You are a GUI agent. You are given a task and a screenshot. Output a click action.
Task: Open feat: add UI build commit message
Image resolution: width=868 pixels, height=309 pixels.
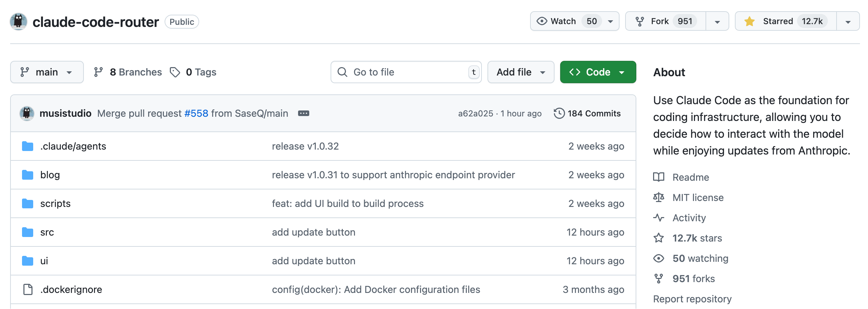pos(348,203)
